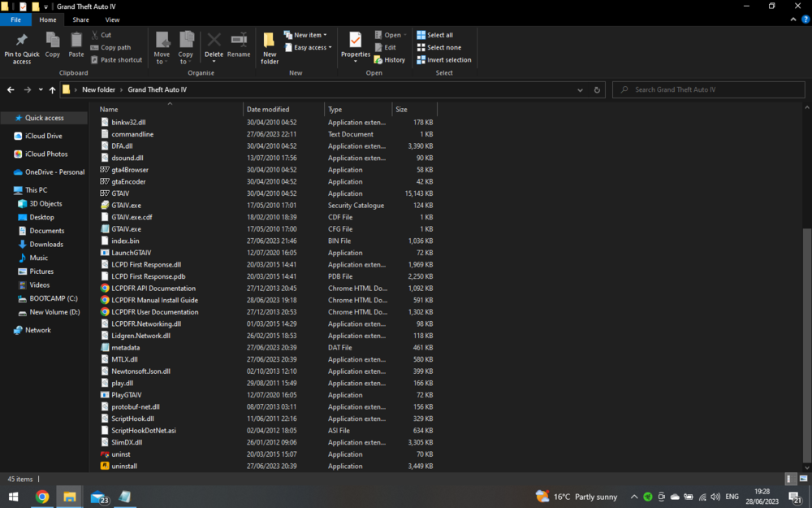Open Google Chrome from the taskbar

pyautogui.click(x=42, y=497)
